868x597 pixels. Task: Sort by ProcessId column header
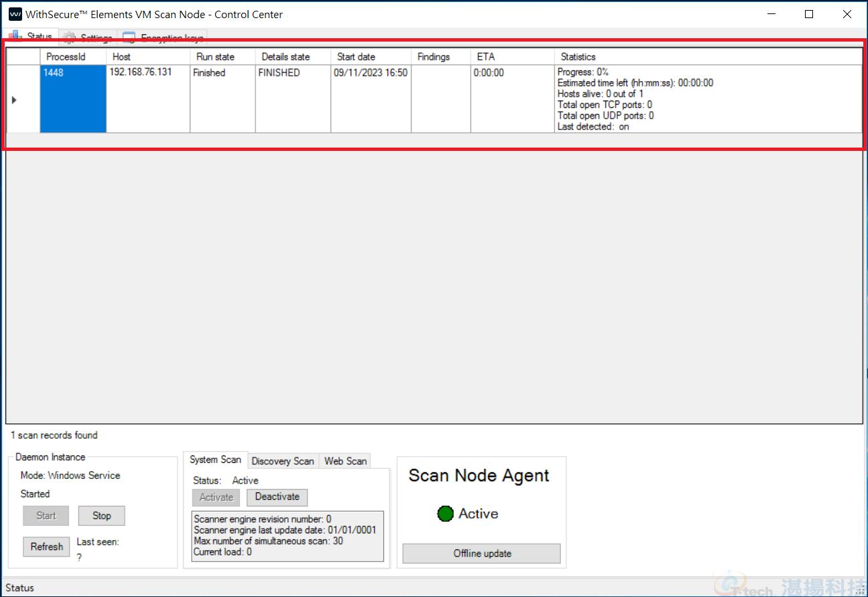tap(73, 57)
